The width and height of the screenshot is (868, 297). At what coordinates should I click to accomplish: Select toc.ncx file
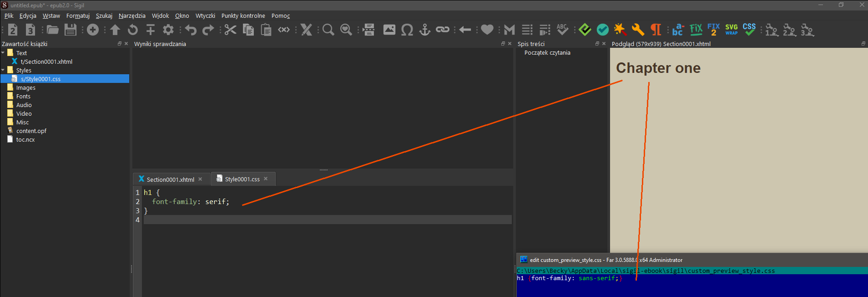pyautogui.click(x=25, y=139)
